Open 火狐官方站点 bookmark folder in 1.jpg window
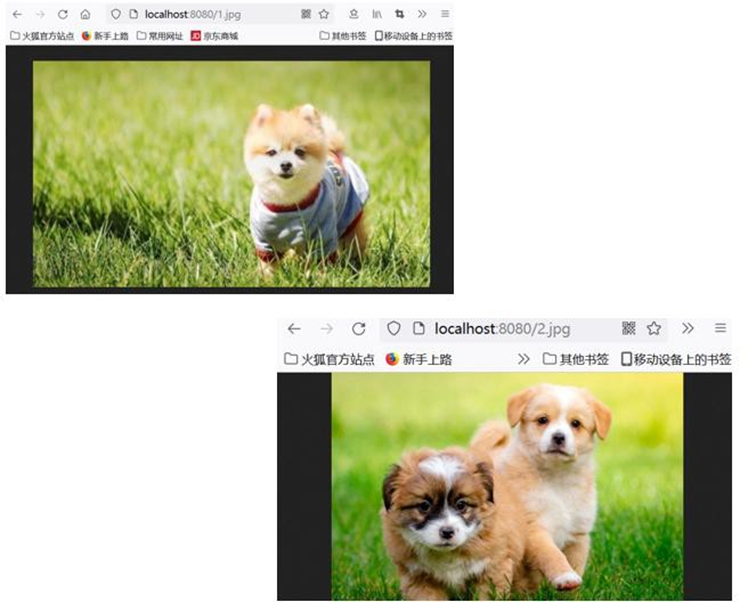The image size is (748, 602). pyautogui.click(x=42, y=36)
